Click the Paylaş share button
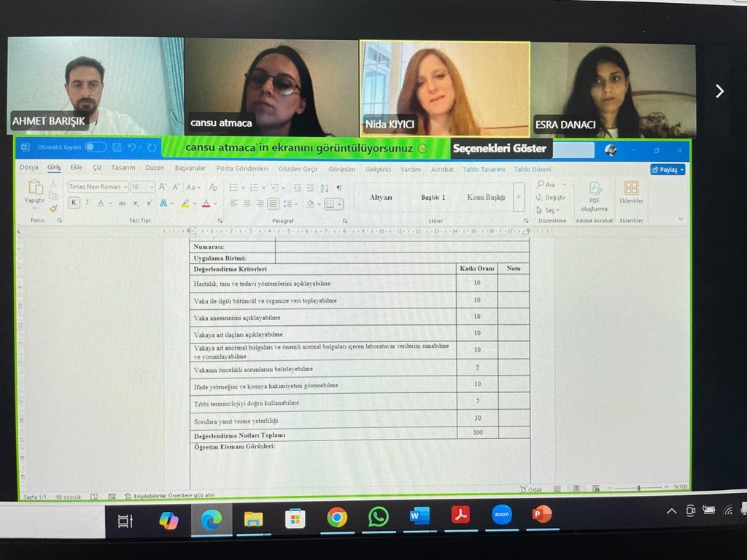 coord(667,169)
